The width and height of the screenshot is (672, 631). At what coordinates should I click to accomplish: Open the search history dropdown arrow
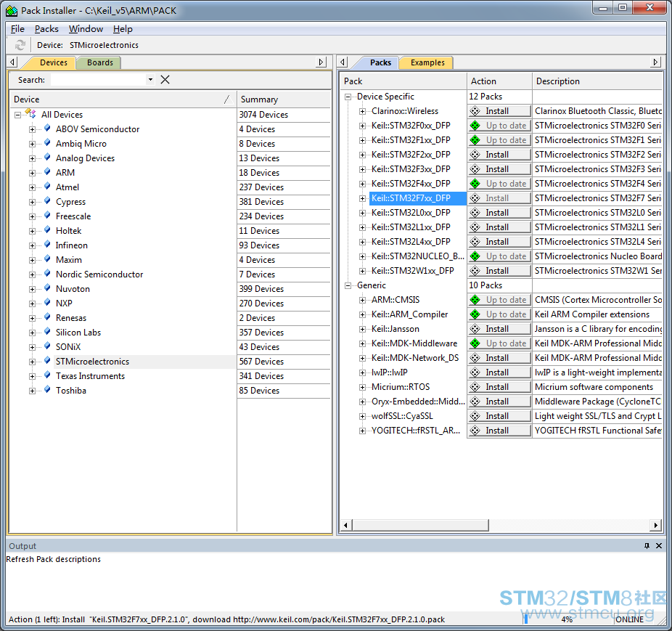[150, 79]
